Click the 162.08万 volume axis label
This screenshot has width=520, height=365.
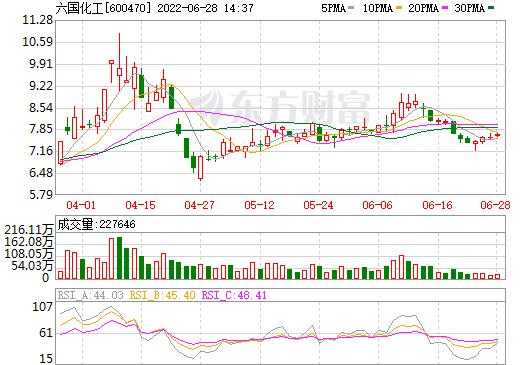[29, 242]
